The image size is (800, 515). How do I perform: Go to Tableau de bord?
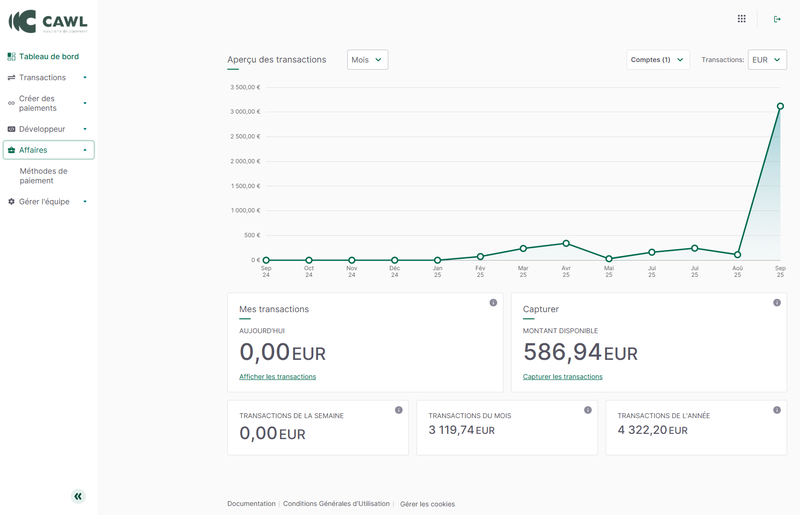click(48, 56)
